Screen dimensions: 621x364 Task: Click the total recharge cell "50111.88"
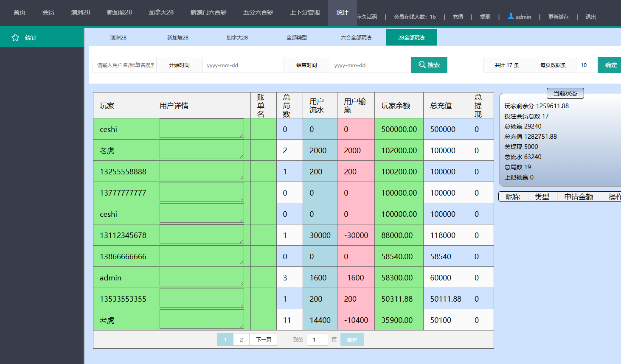(446, 299)
